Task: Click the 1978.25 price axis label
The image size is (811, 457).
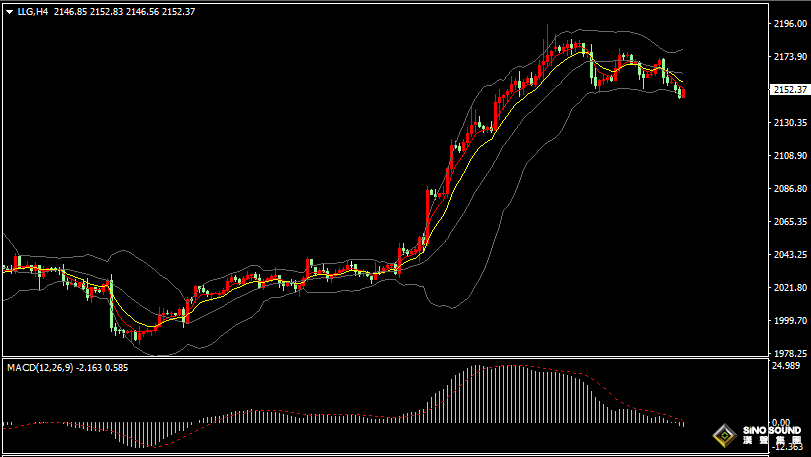Action: tap(791, 353)
